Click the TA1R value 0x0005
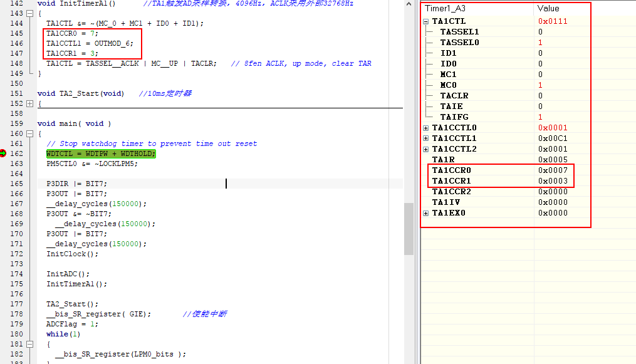This screenshot has width=636, height=364. 553,160
